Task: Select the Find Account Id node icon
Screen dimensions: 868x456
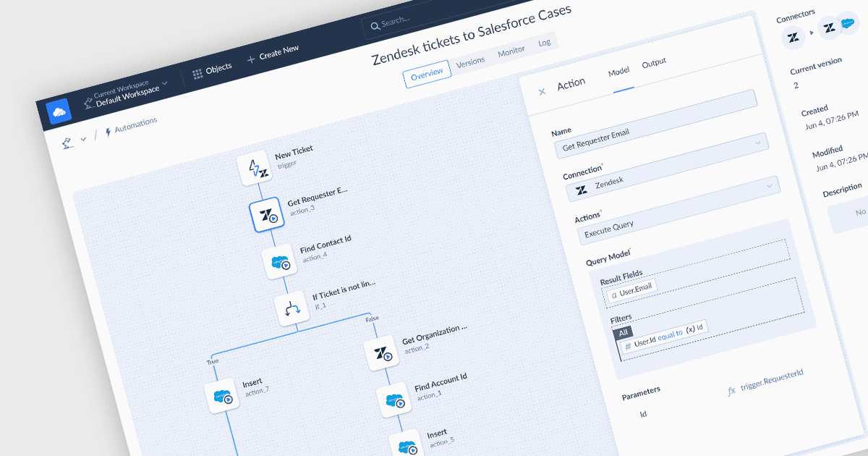Action: (x=394, y=400)
